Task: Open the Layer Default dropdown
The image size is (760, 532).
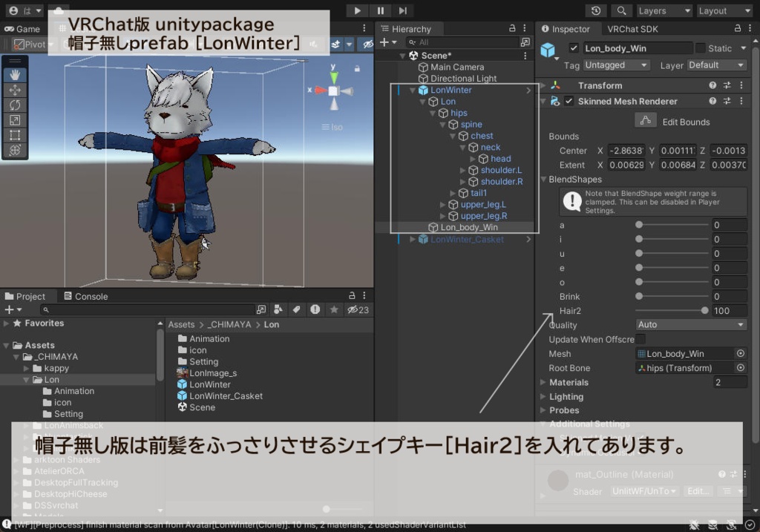Action: click(x=716, y=65)
